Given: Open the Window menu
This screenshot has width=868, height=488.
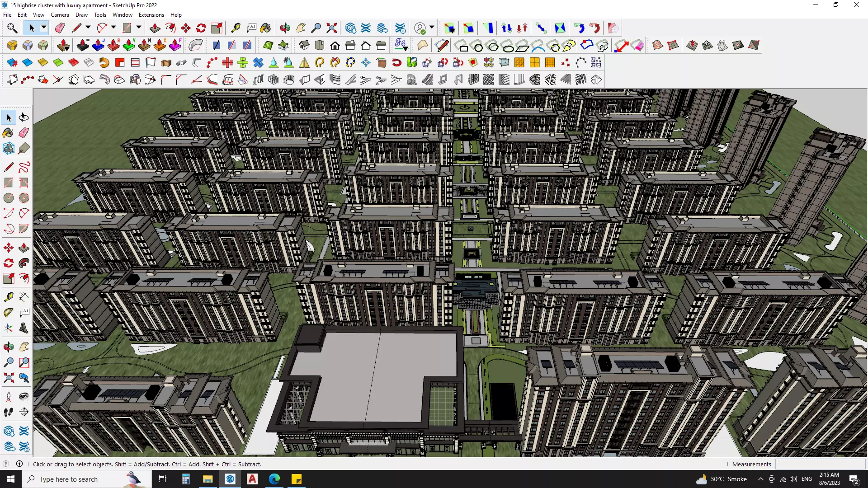Looking at the screenshot, I should pos(122,14).
